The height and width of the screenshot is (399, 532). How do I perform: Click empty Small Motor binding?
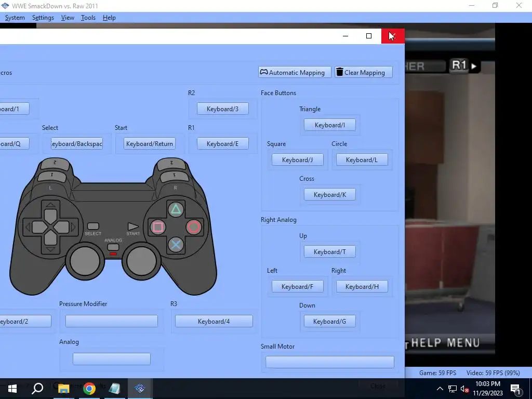coord(330,362)
